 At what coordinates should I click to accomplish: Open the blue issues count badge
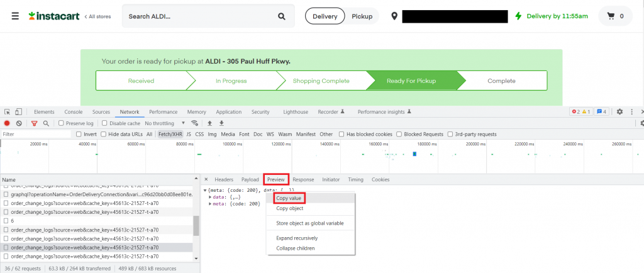602,112
